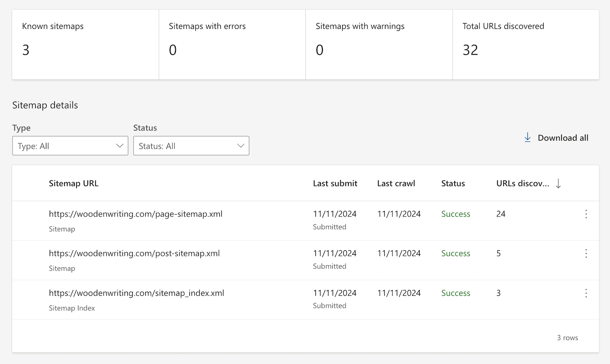Click the download icon beside Download all

pos(527,137)
